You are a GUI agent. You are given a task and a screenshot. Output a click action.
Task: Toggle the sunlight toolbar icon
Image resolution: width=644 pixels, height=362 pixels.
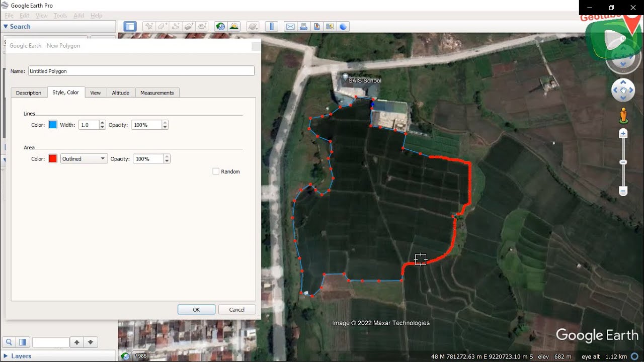tap(234, 27)
